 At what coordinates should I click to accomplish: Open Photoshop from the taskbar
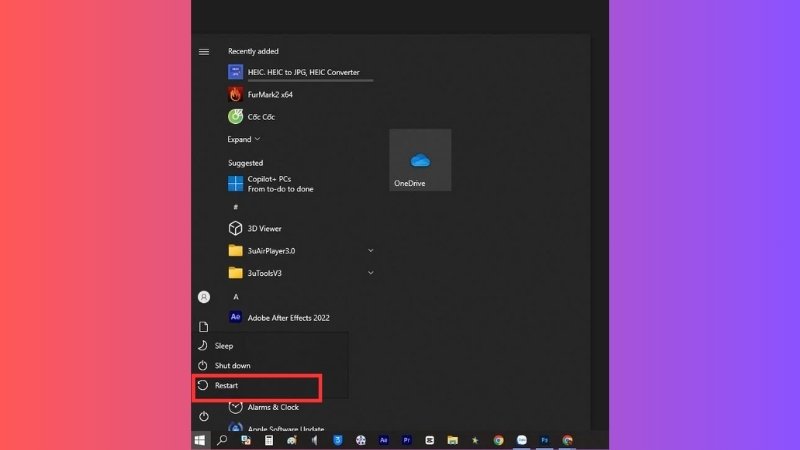(x=544, y=440)
